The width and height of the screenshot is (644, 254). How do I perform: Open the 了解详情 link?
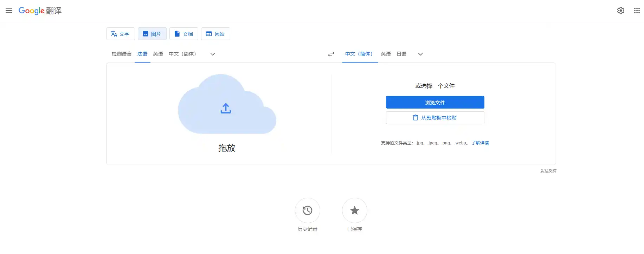(x=480, y=143)
